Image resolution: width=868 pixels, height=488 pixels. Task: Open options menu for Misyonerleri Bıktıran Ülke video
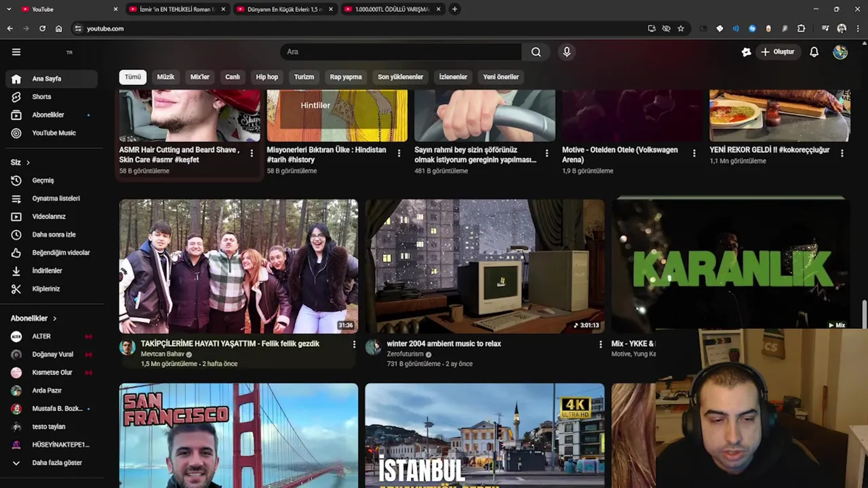399,154
